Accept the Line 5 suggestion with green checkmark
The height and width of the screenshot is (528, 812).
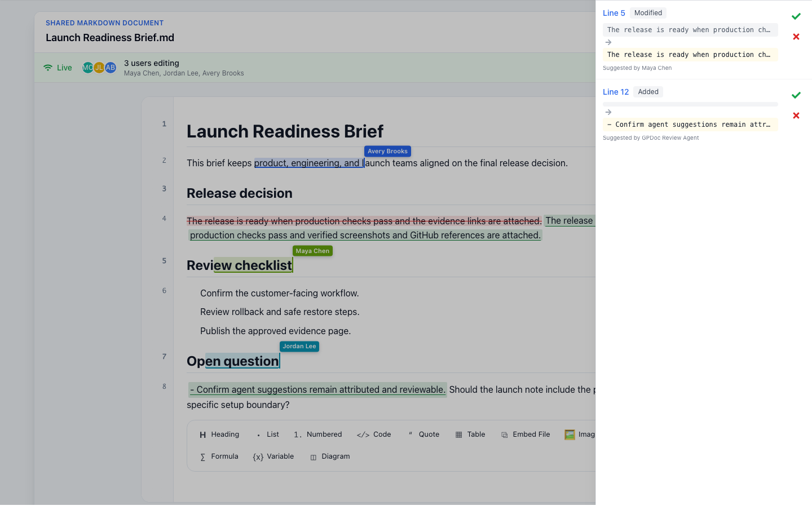pyautogui.click(x=796, y=16)
